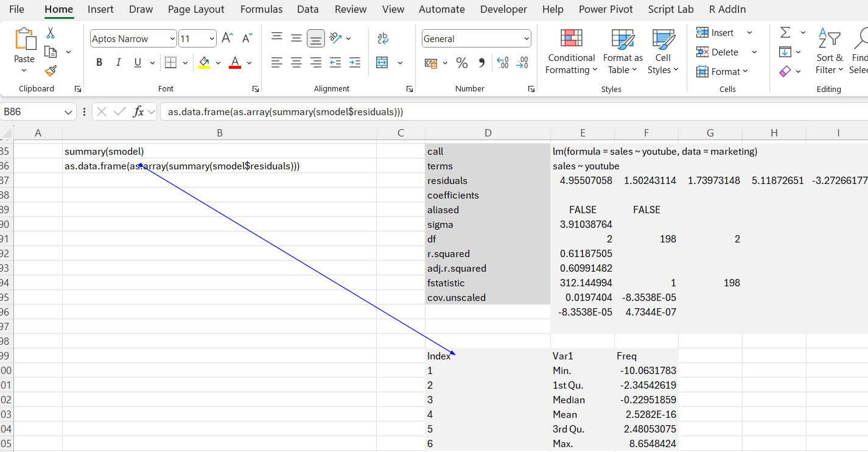Switch to the Script Lab tab
Screen dimensions: 868x452
coord(671,9)
